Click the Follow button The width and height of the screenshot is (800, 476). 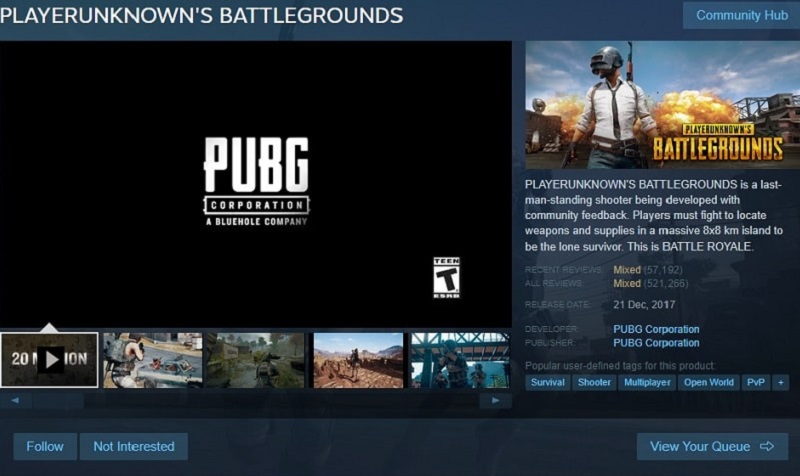coord(45,446)
